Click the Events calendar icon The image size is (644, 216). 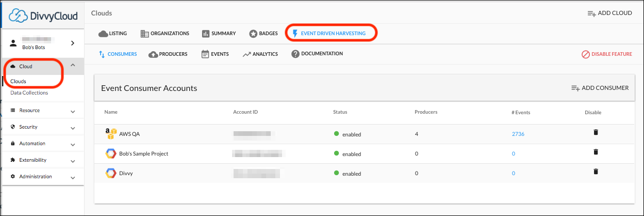(x=205, y=54)
